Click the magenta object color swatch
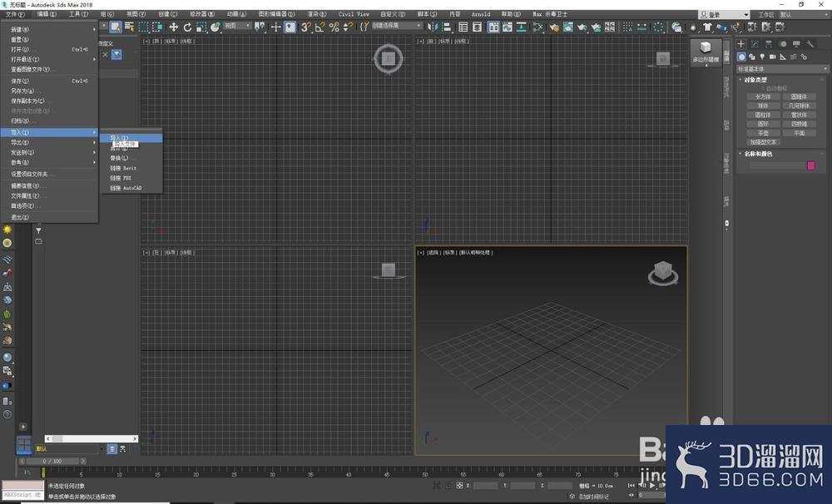 click(x=810, y=166)
